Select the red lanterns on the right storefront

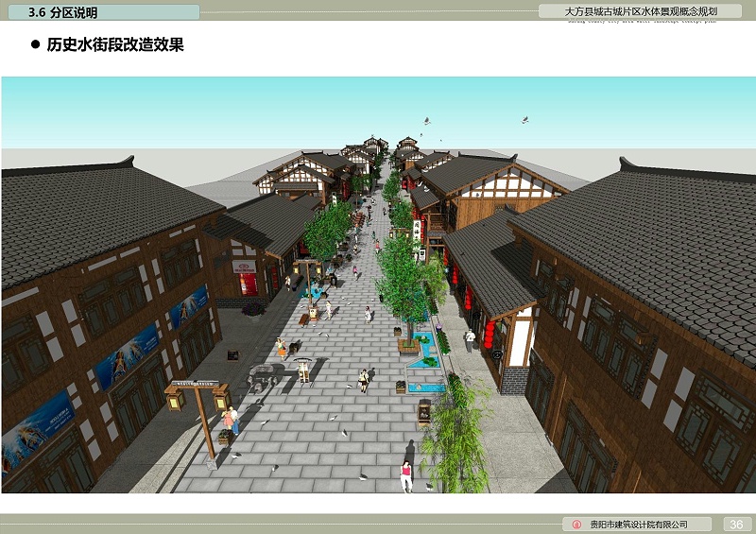[489, 333]
